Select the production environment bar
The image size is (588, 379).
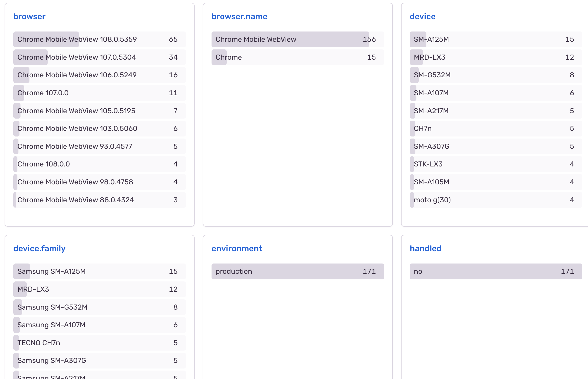pos(298,271)
